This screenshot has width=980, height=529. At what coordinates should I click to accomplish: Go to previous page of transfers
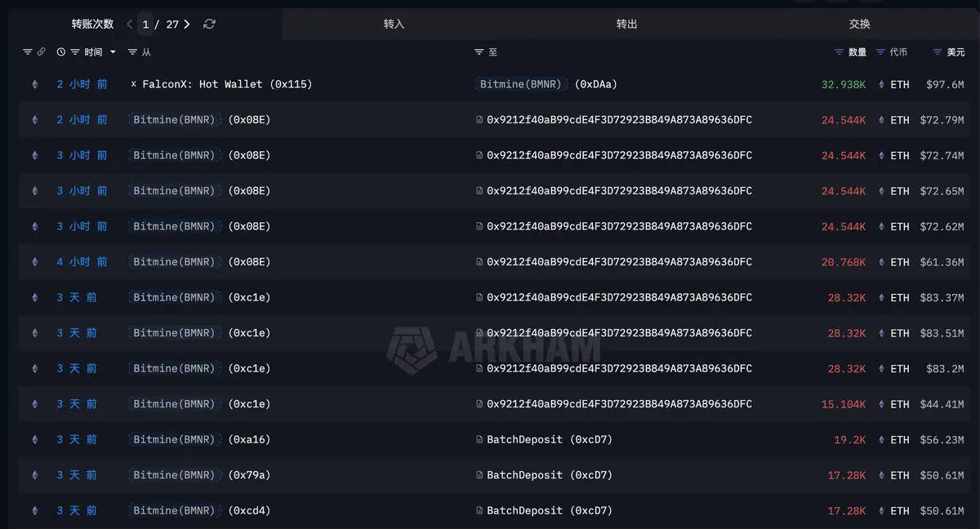click(x=129, y=24)
